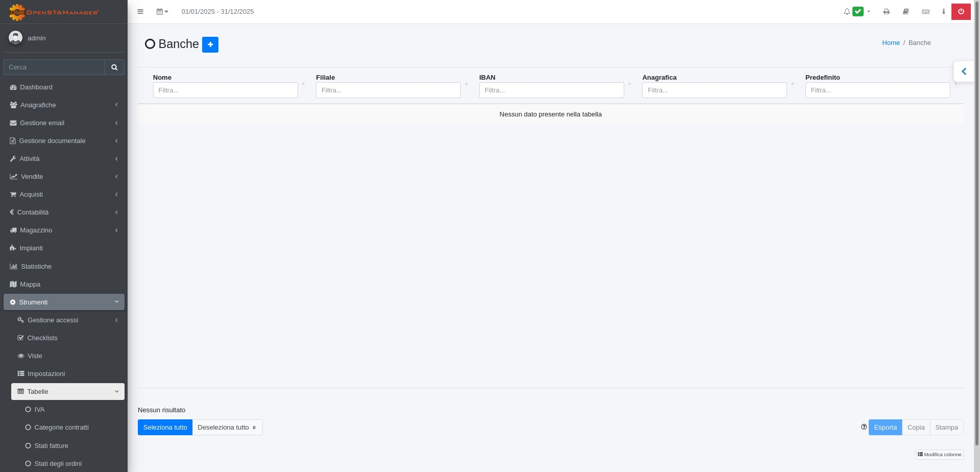Open the right side panel chevron tab
Image resolution: width=980 pixels, height=472 pixels.
point(964,72)
